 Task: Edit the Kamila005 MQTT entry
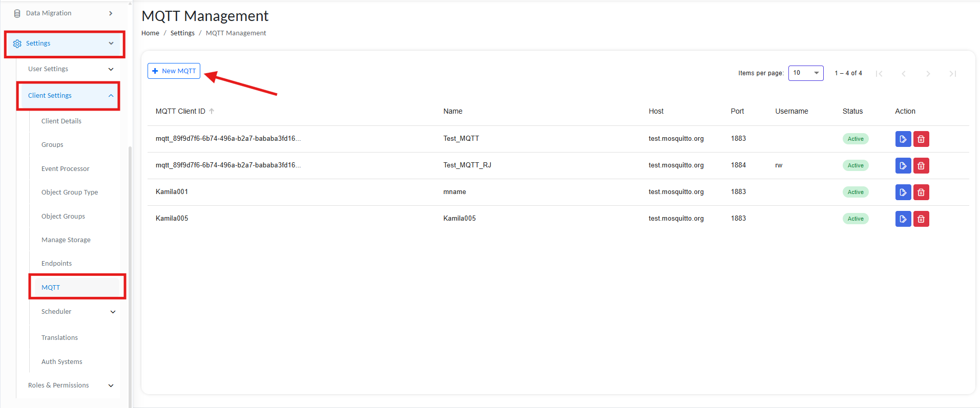coord(903,219)
